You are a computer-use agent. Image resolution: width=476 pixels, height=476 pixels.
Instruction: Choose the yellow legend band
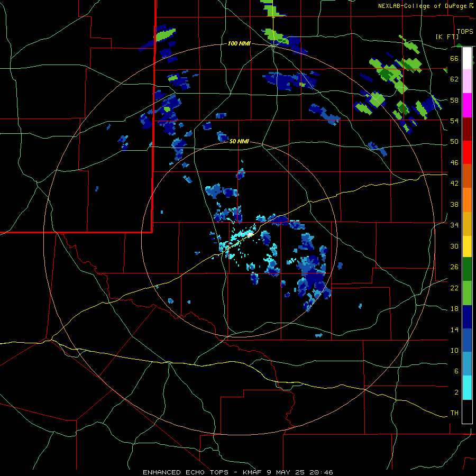click(467, 246)
